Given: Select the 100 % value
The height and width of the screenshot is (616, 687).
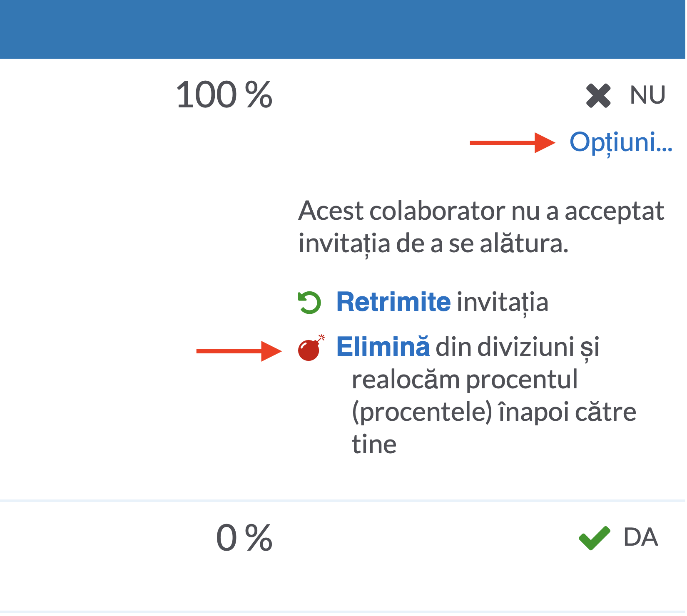Looking at the screenshot, I should 224,95.
